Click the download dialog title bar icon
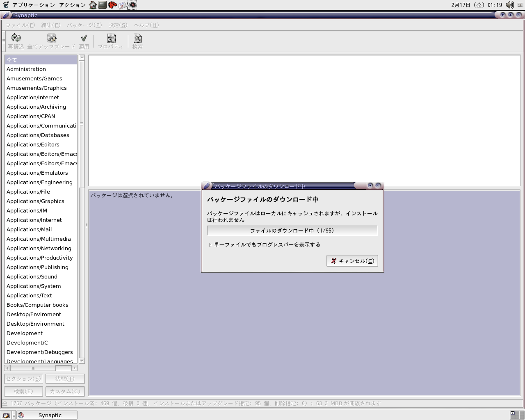The image size is (525, 420). point(207,186)
